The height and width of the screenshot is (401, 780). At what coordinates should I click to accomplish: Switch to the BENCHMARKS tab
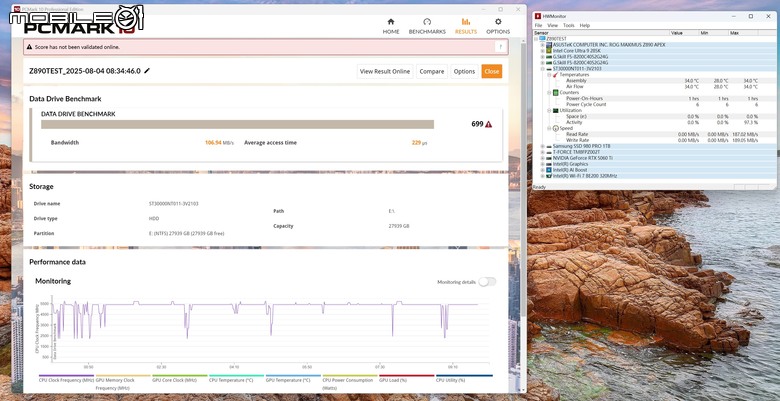(427, 26)
